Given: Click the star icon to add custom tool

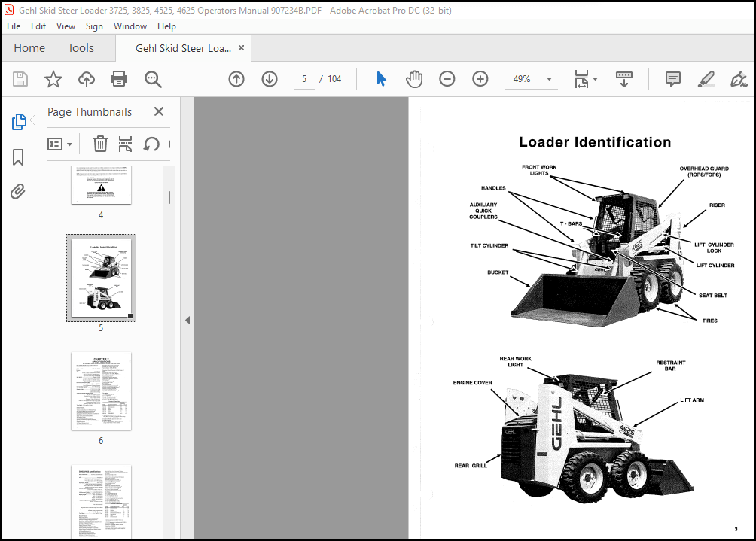Looking at the screenshot, I should [53, 78].
